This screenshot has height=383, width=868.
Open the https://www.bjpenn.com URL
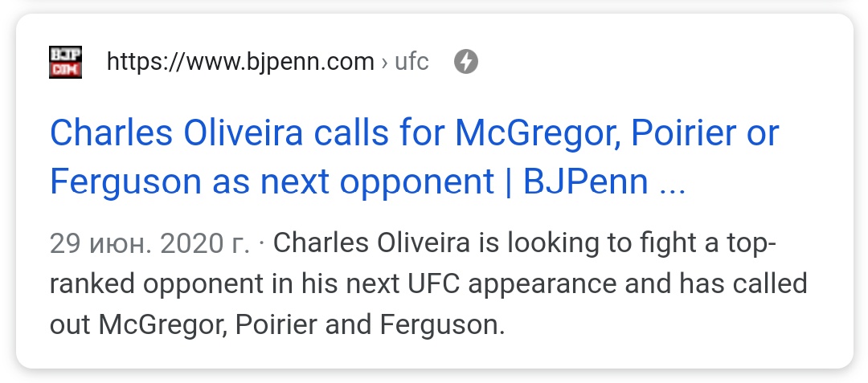click(240, 62)
